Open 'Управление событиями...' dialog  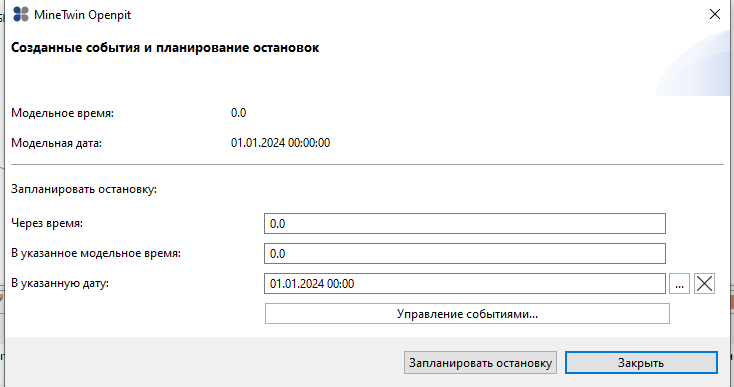(x=467, y=314)
